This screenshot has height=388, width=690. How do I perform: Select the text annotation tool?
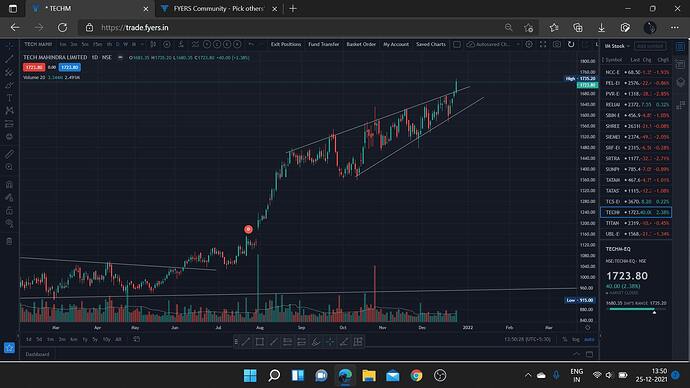(x=9, y=98)
